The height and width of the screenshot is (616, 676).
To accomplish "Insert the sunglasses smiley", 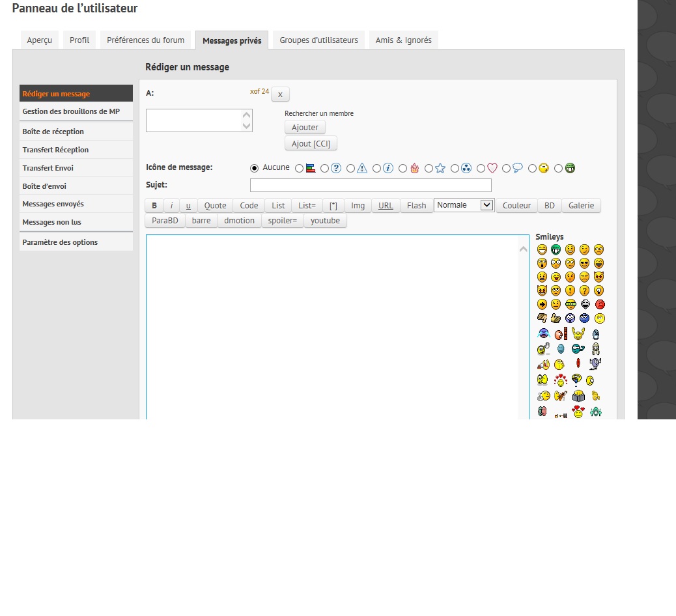I will pyautogui.click(x=584, y=263).
